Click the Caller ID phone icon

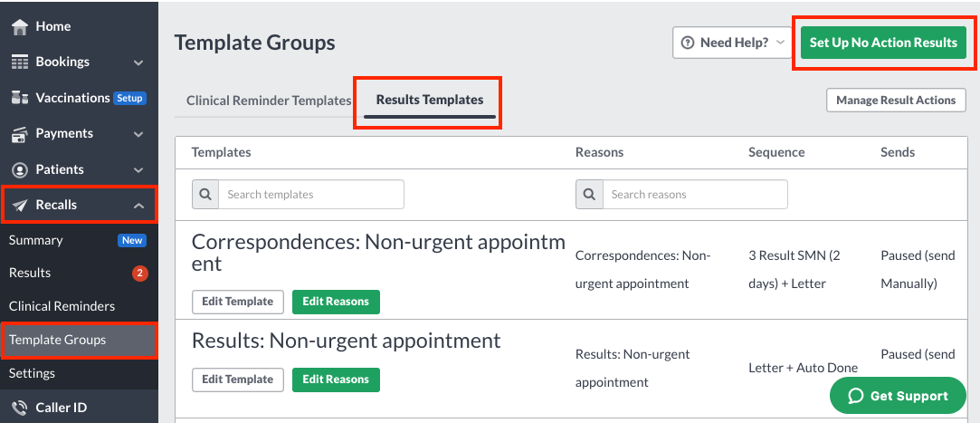coord(20,408)
